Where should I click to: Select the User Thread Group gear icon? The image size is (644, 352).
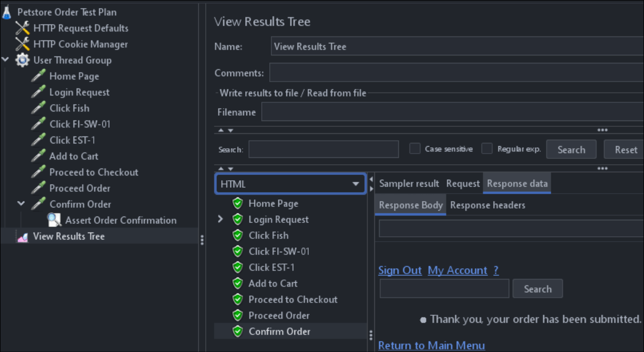tap(21, 60)
